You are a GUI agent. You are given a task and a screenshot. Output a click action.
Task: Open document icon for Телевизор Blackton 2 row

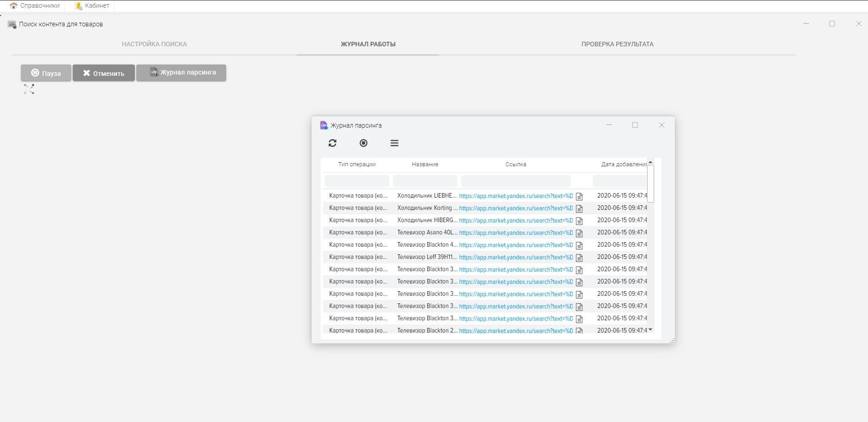coord(579,331)
